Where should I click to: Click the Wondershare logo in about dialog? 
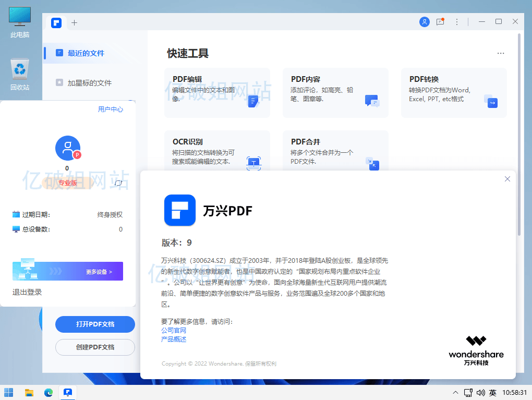tap(476, 350)
